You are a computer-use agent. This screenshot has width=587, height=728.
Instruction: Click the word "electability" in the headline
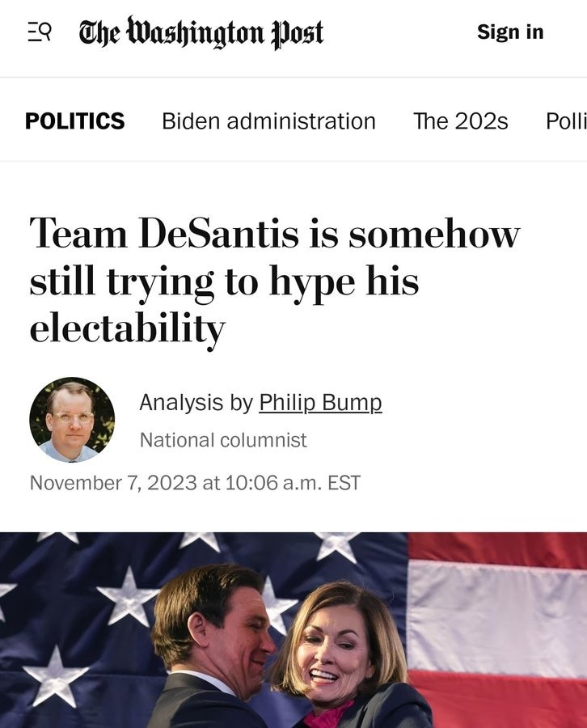coord(127,328)
